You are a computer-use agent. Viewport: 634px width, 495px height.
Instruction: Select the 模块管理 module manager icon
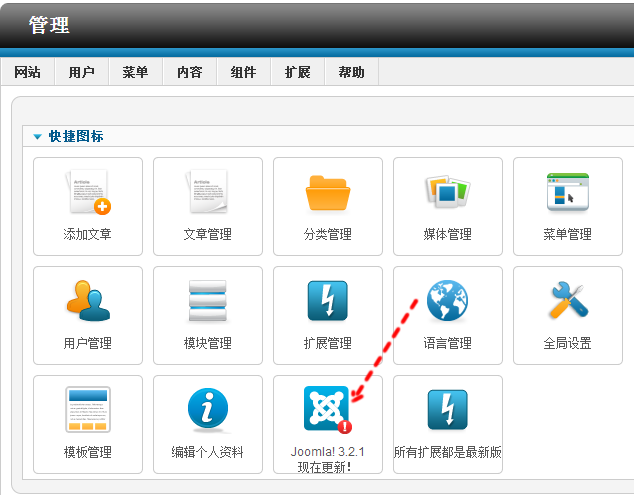click(208, 304)
